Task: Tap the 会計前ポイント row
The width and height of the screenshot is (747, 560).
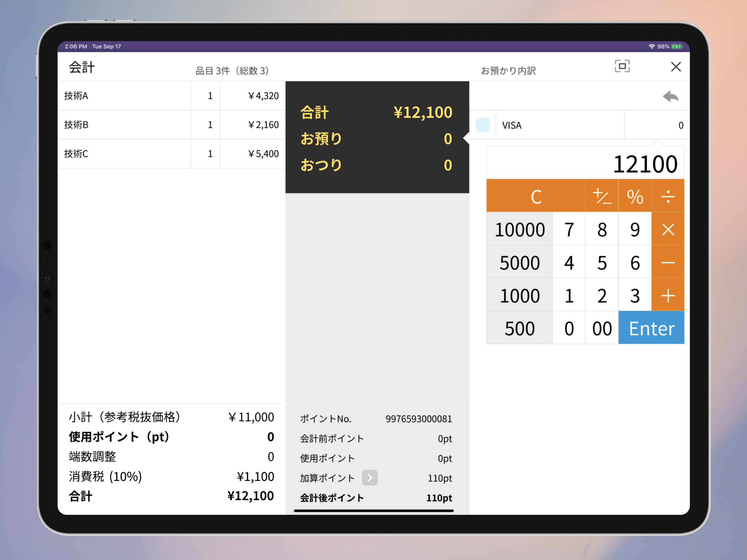Action: point(376,438)
